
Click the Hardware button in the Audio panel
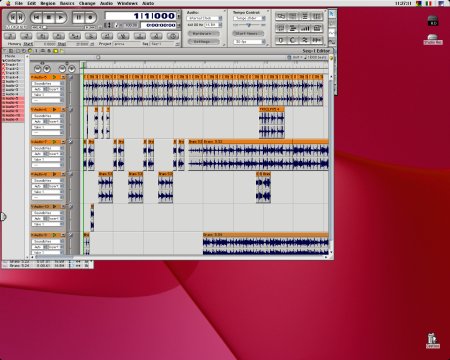pyautogui.click(x=203, y=34)
